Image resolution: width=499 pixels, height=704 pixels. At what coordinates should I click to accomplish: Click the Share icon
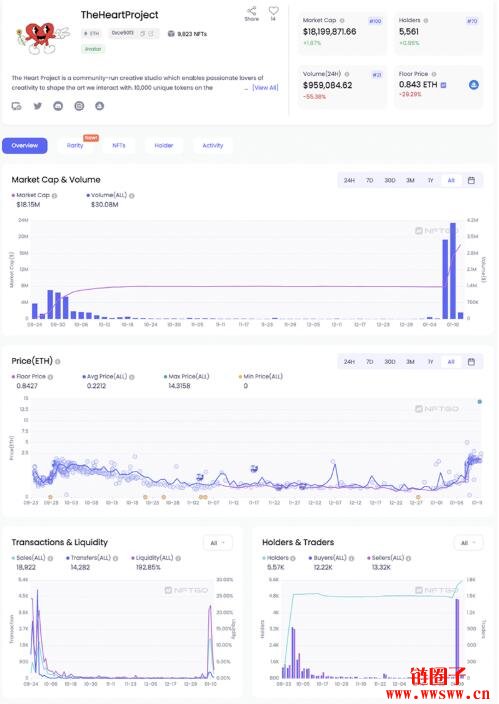(252, 11)
